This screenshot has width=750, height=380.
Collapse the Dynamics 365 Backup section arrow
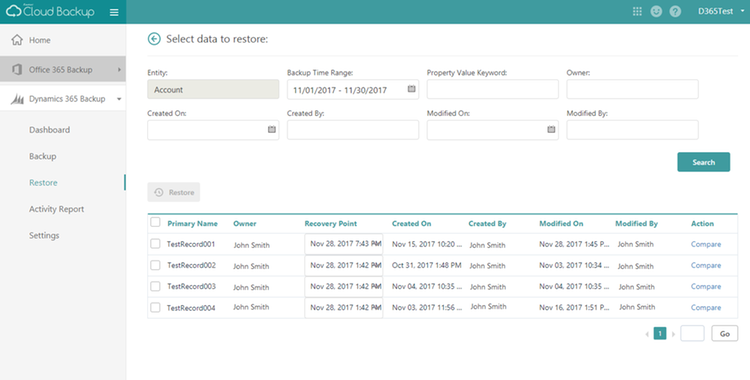[x=119, y=99]
